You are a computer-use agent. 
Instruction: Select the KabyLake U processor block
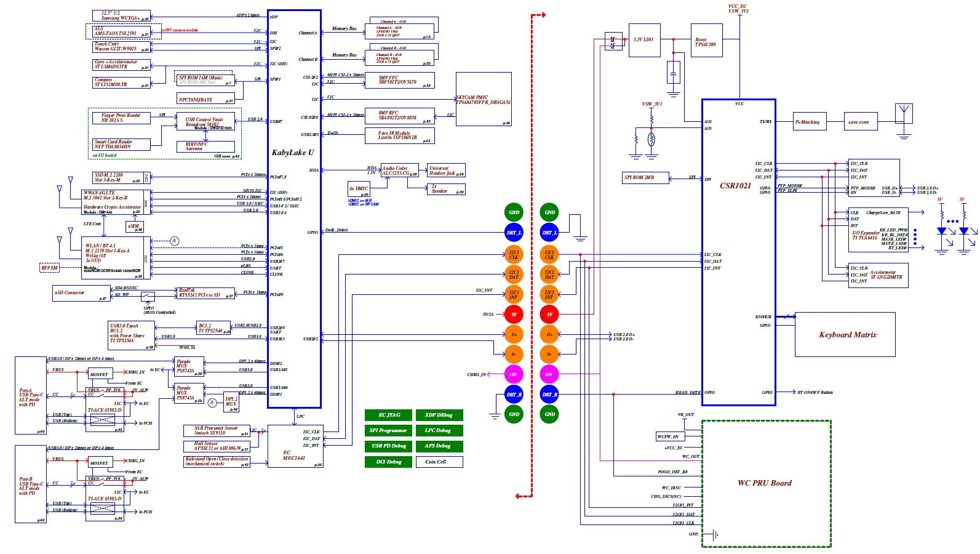(294, 209)
